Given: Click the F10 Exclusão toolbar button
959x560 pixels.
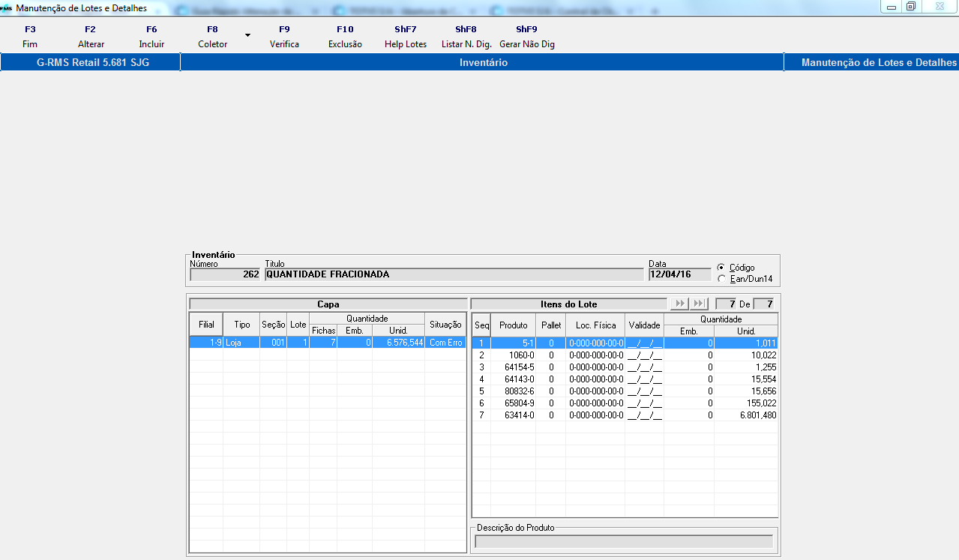Looking at the screenshot, I should pos(345,37).
